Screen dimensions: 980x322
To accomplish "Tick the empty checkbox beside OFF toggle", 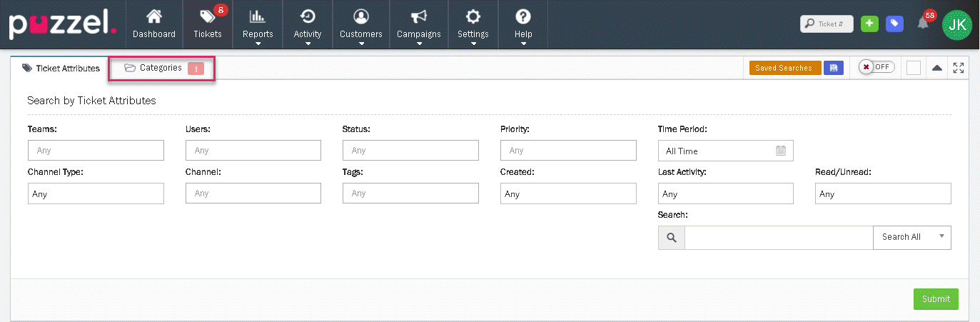I will coord(913,68).
